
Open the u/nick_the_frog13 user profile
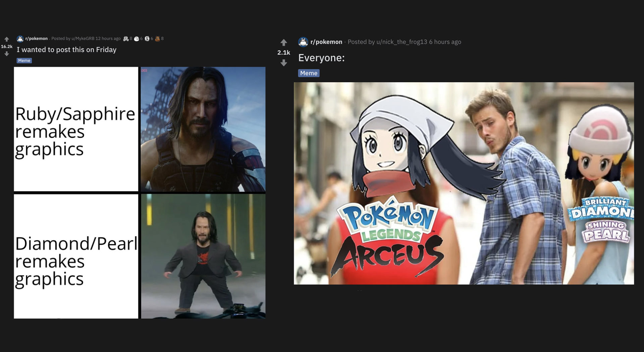coord(402,42)
